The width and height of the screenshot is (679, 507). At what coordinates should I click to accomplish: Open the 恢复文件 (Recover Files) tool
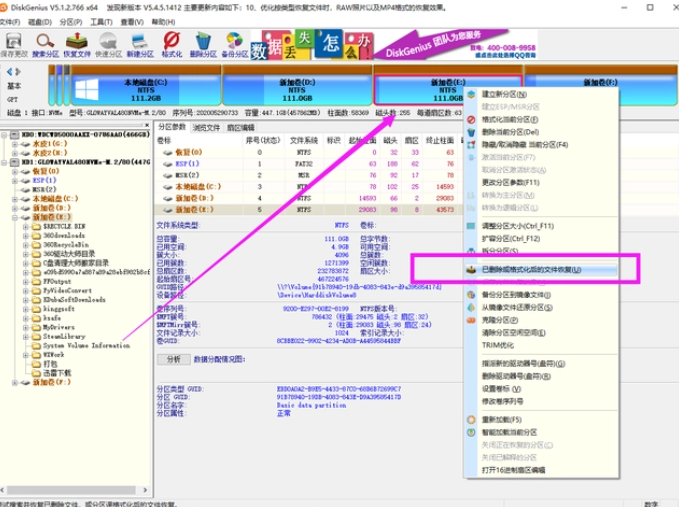point(78,45)
